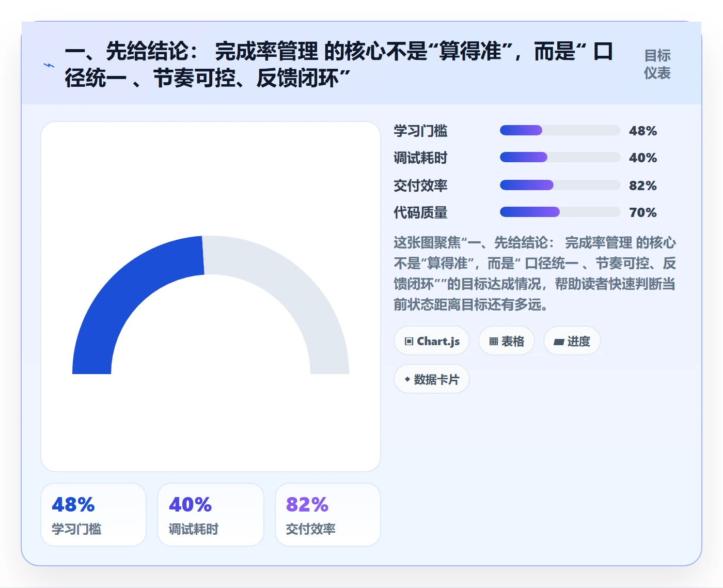Click the 代码质量 row label
The height and width of the screenshot is (588, 723).
tap(420, 212)
